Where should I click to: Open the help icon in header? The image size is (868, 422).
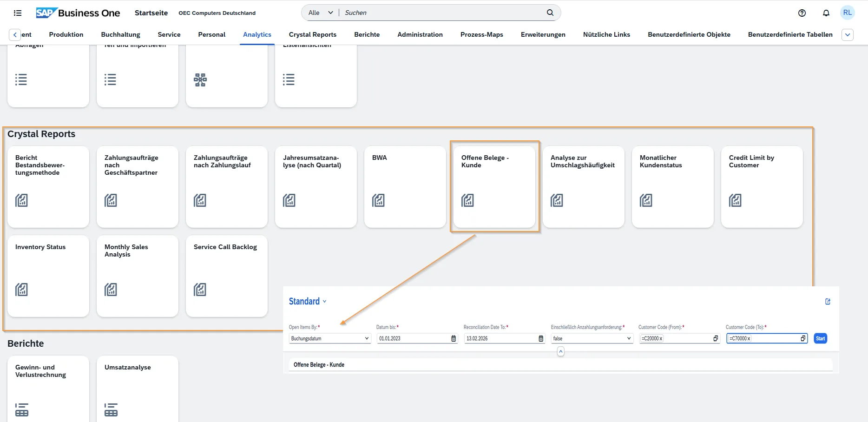[x=802, y=13]
